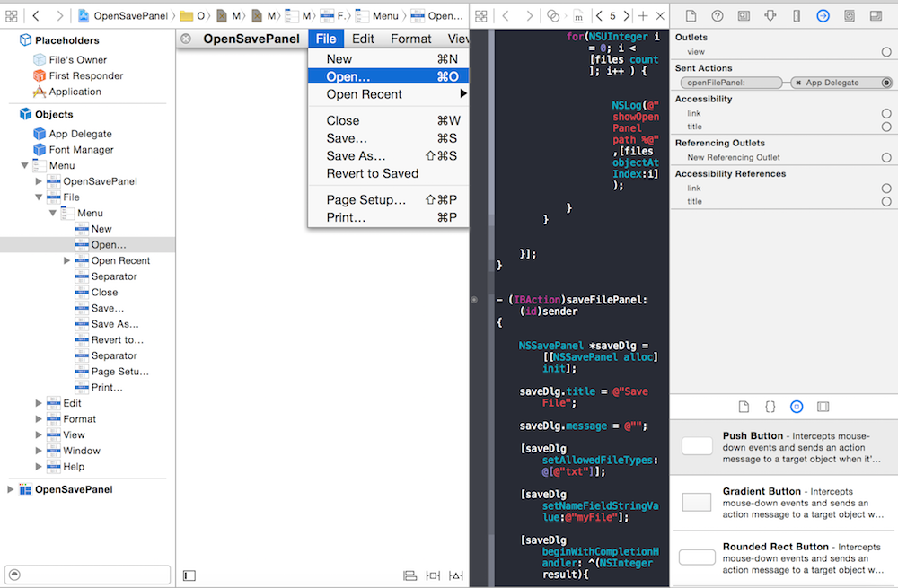The image size is (898, 588).
Task: Open the Edit menu in menu bar
Action: (363, 39)
